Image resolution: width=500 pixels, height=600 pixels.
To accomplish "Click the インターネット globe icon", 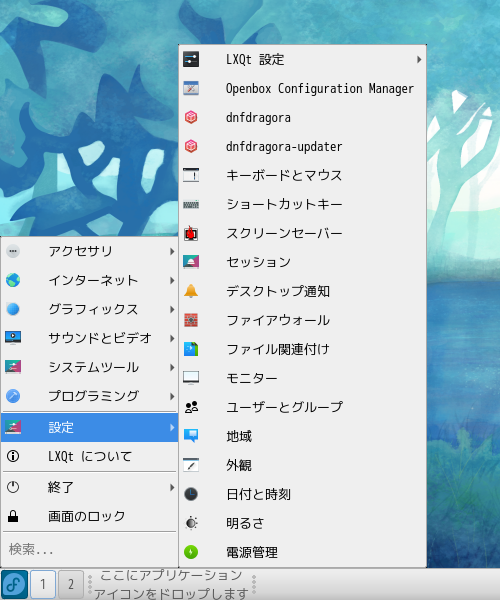I will point(13,280).
